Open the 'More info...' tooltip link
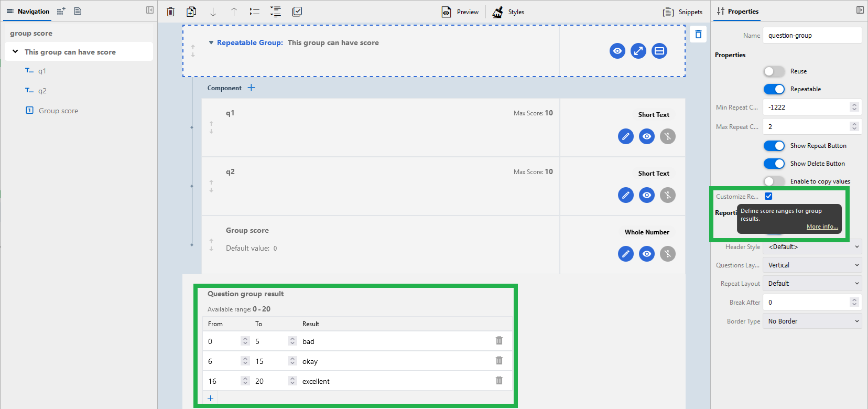The image size is (868, 409). point(822,227)
